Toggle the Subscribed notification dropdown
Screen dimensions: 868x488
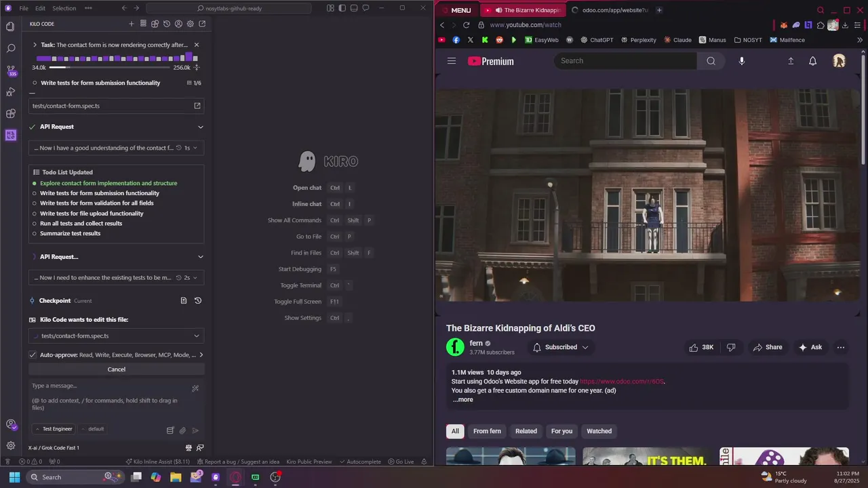point(560,347)
